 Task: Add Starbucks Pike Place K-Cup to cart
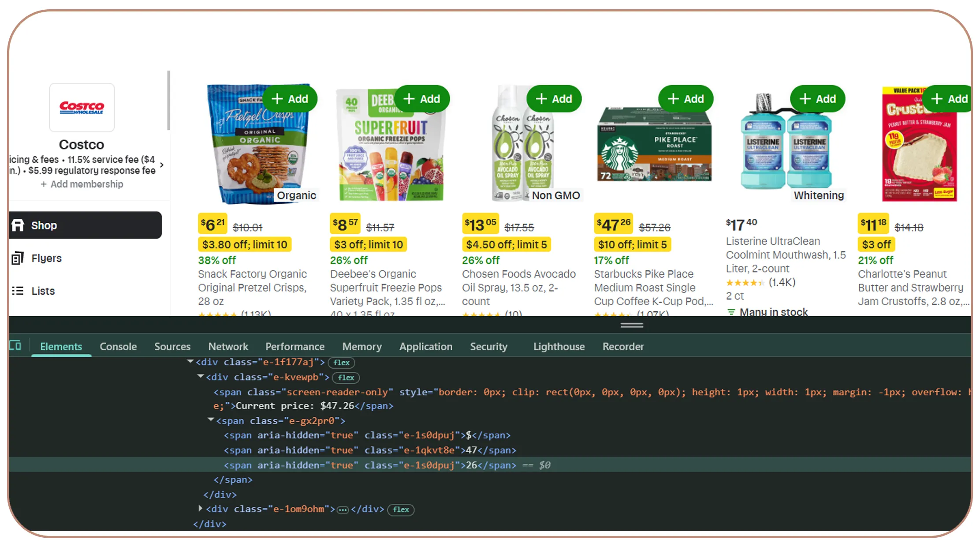pyautogui.click(x=686, y=99)
